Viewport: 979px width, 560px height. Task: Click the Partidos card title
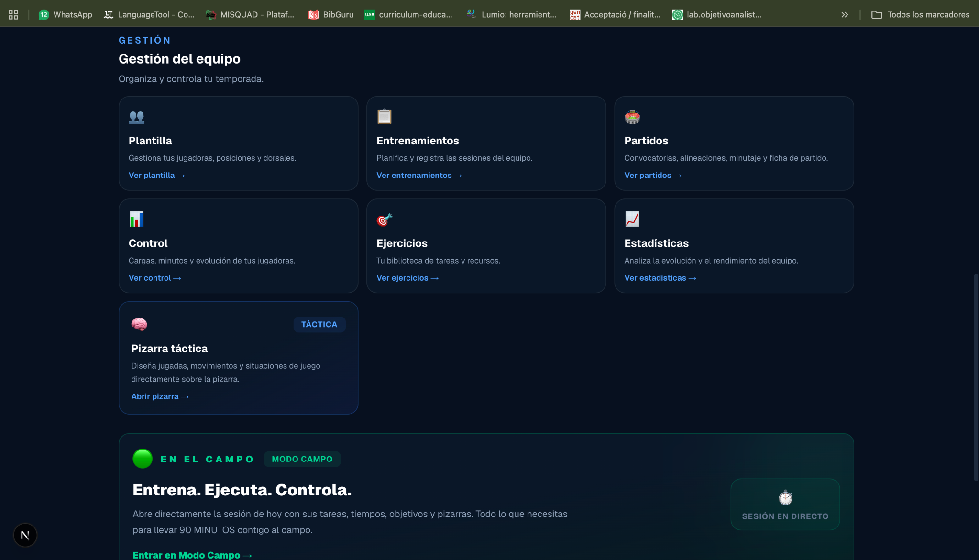click(646, 141)
